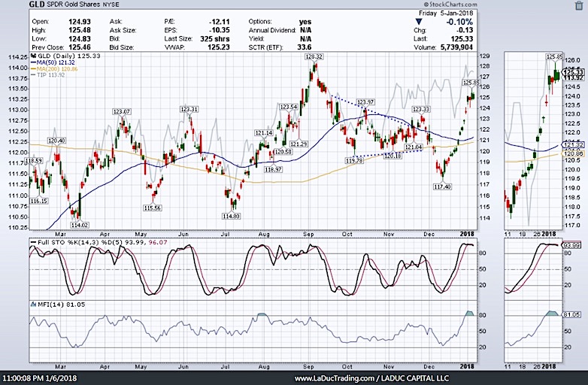Click the date Friday 5-Jan-2018
The width and height of the screenshot is (588, 385).
[446, 13]
